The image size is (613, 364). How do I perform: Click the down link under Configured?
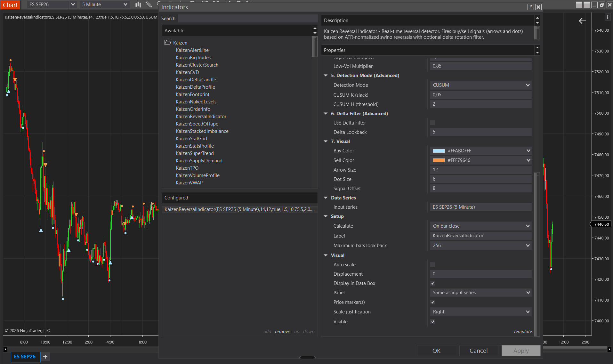point(309,332)
